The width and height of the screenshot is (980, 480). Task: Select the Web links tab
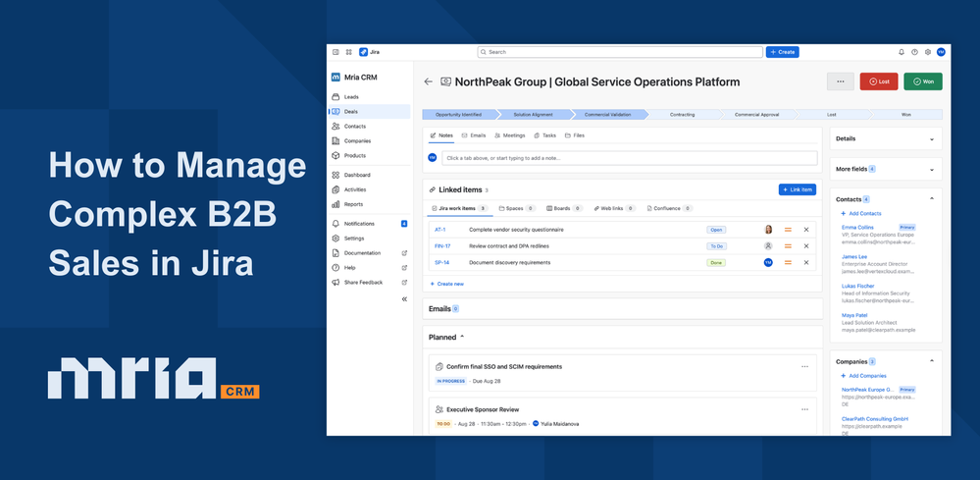pyautogui.click(x=614, y=208)
